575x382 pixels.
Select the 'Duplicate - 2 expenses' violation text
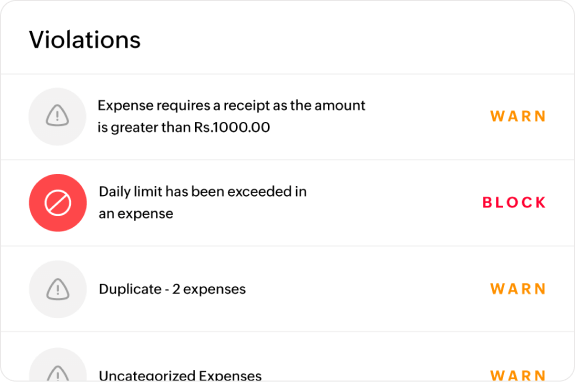pos(172,289)
